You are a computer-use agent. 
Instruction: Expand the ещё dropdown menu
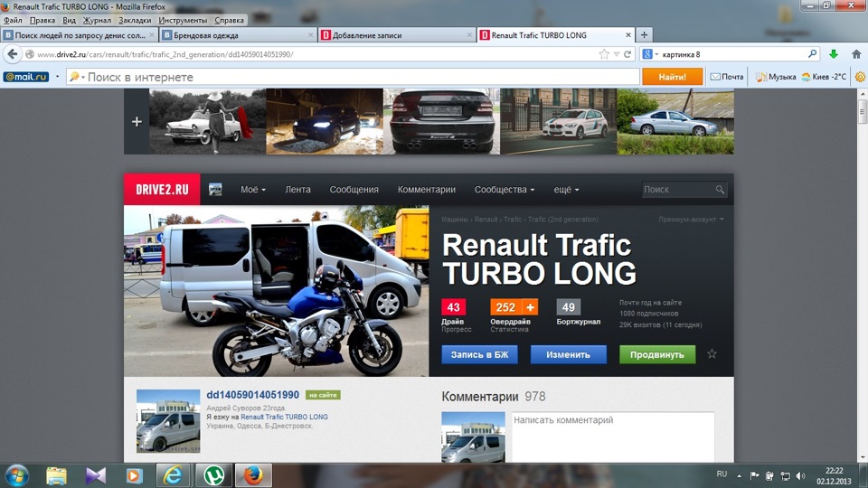[x=566, y=189]
